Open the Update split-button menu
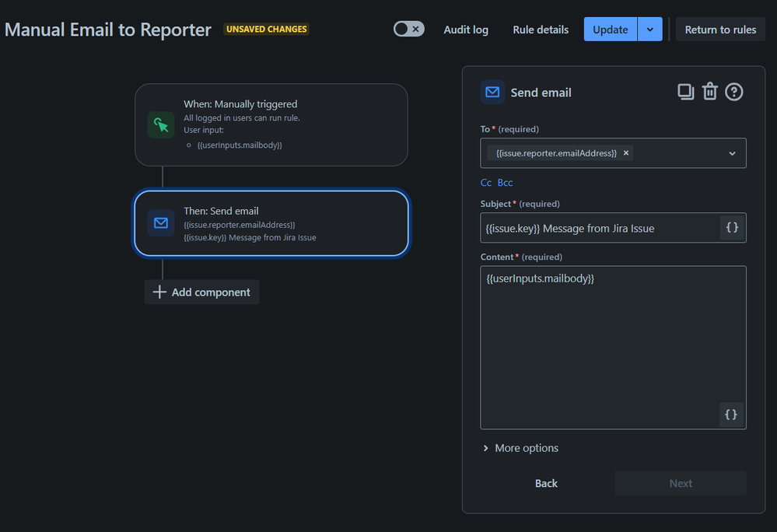The width and height of the screenshot is (777, 532). point(649,28)
